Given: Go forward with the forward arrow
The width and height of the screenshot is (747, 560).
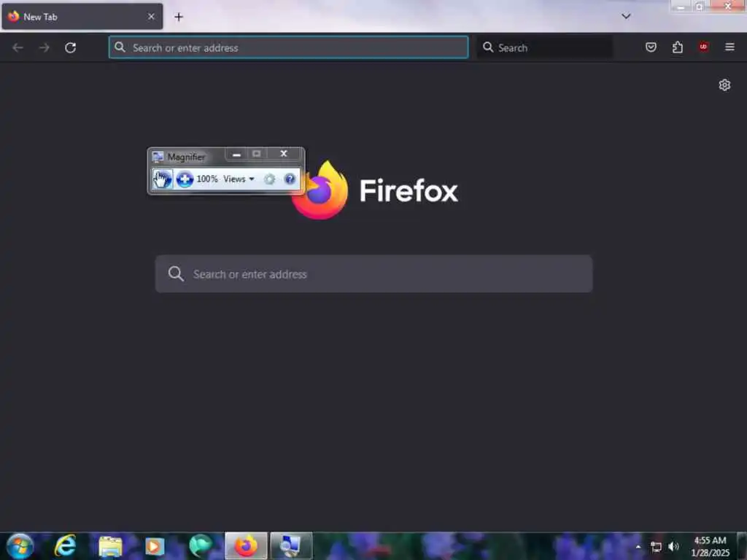Looking at the screenshot, I should [44, 47].
